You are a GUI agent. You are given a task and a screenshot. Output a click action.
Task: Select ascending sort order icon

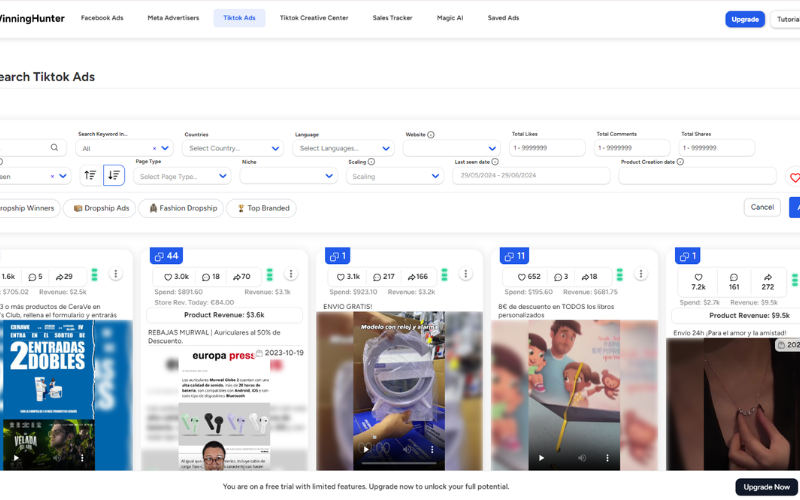(x=90, y=176)
